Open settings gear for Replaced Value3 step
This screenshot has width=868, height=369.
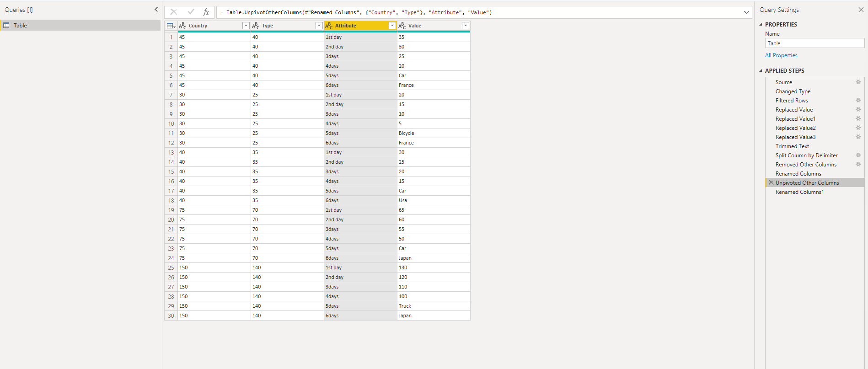coord(858,137)
